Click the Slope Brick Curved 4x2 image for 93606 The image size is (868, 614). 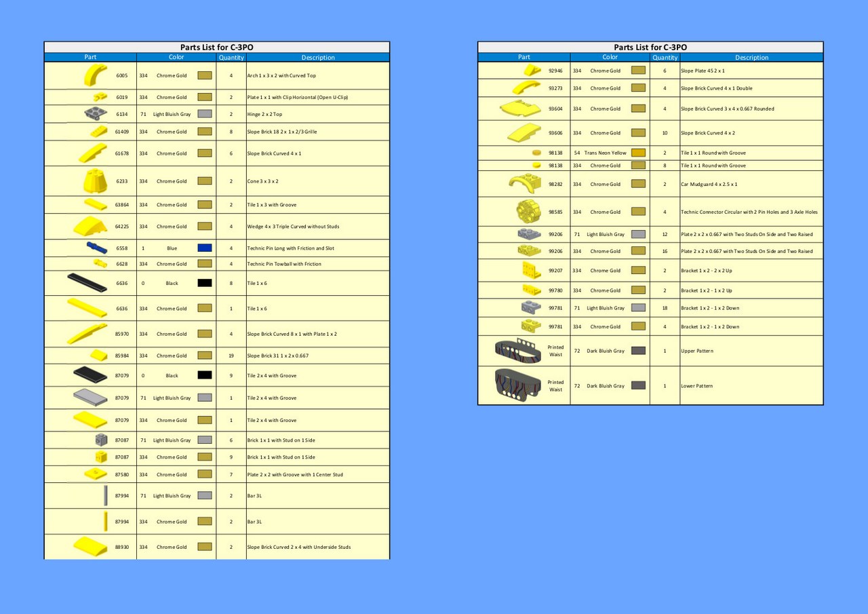[x=524, y=132]
